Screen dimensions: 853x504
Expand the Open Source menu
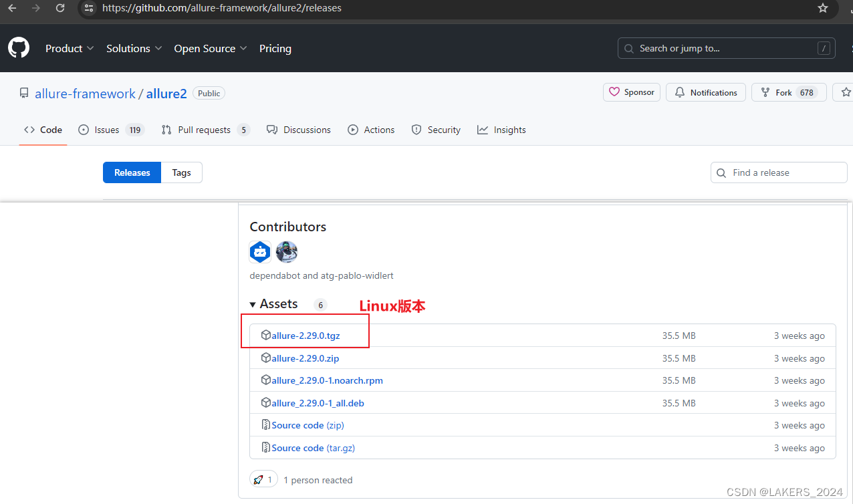pos(211,48)
